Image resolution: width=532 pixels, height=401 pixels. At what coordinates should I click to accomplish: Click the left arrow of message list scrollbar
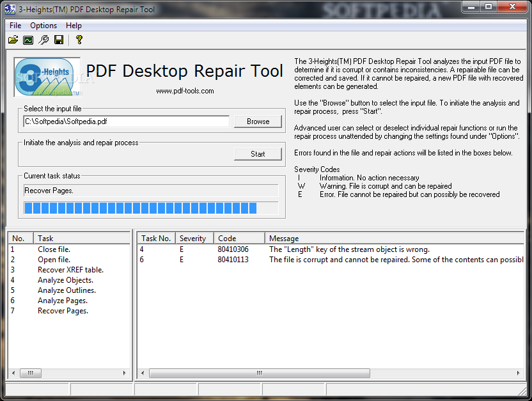click(x=143, y=373)
